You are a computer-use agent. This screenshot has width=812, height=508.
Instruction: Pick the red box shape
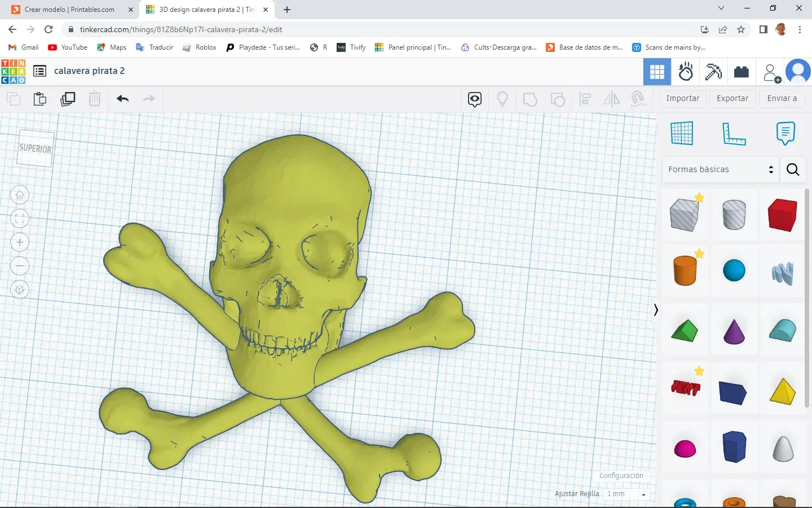coord(782,215)
